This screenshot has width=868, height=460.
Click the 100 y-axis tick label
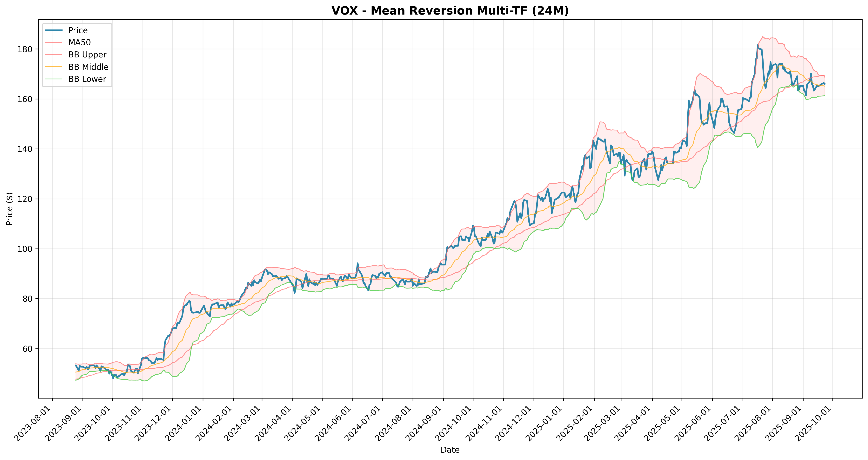pos(25,249)
